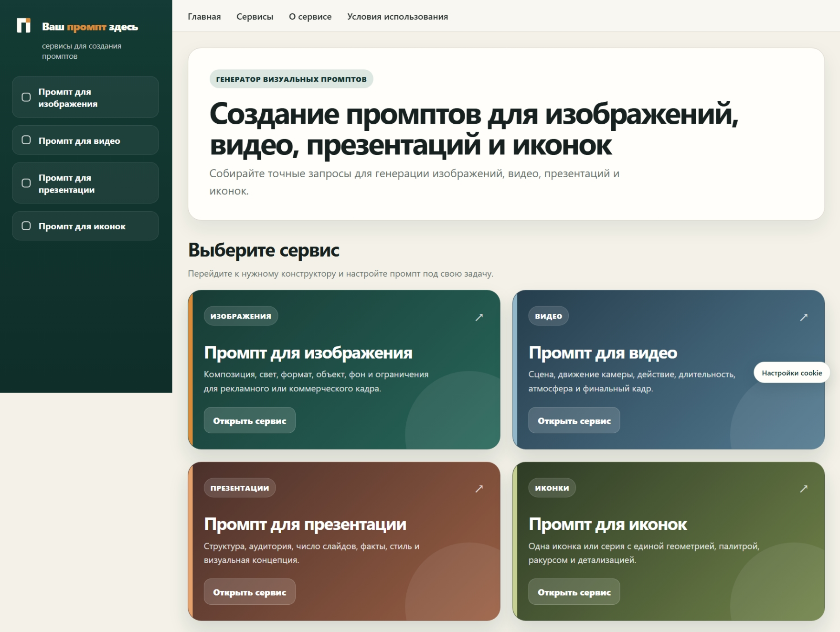The image size is (840, 632).
Task: Go to О сервисе page
Action: click(x=310, y=17)
